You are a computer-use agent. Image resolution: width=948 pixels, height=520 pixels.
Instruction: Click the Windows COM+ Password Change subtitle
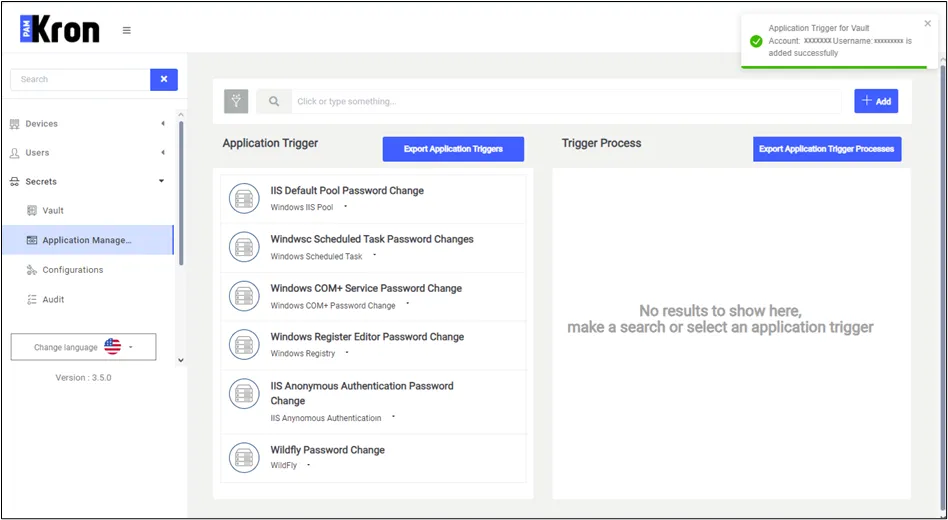click(x=333, y=306)
